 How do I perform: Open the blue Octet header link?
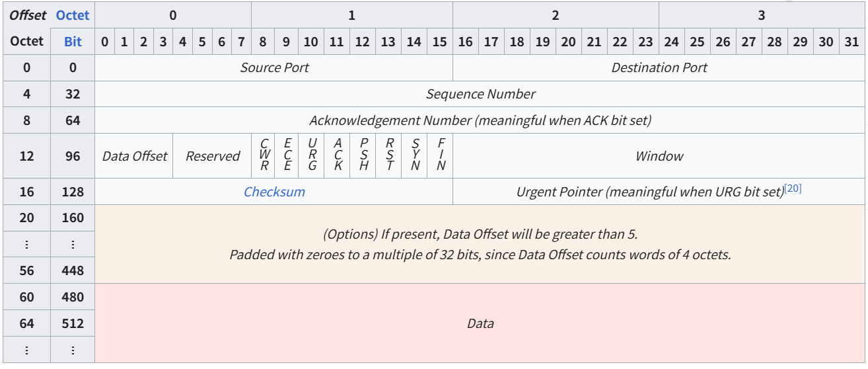(x=73, y=15)
